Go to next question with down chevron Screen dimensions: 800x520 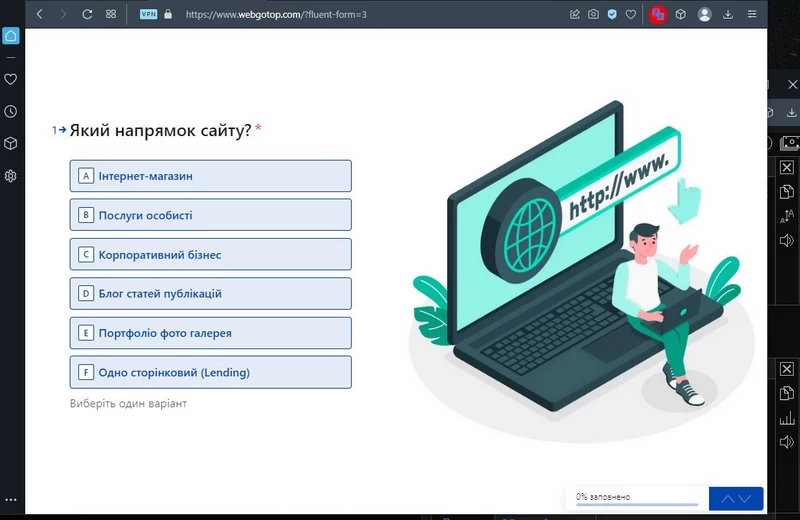tap(747, 499)
